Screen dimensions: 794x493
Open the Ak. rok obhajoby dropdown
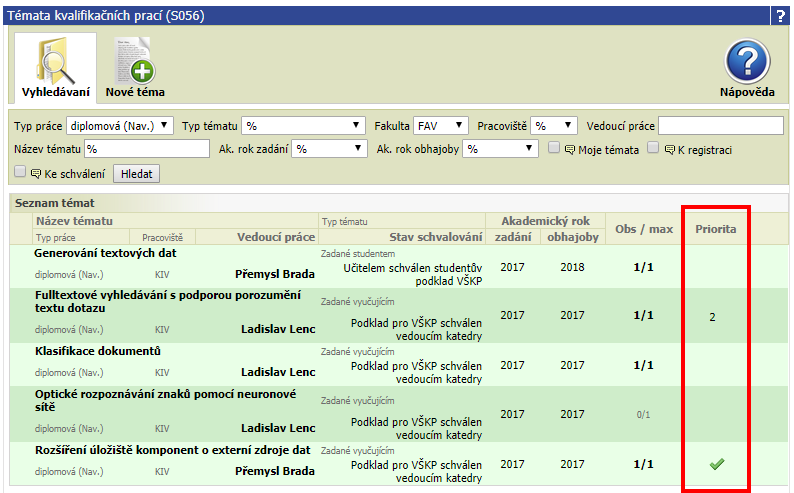click(500, 149)
